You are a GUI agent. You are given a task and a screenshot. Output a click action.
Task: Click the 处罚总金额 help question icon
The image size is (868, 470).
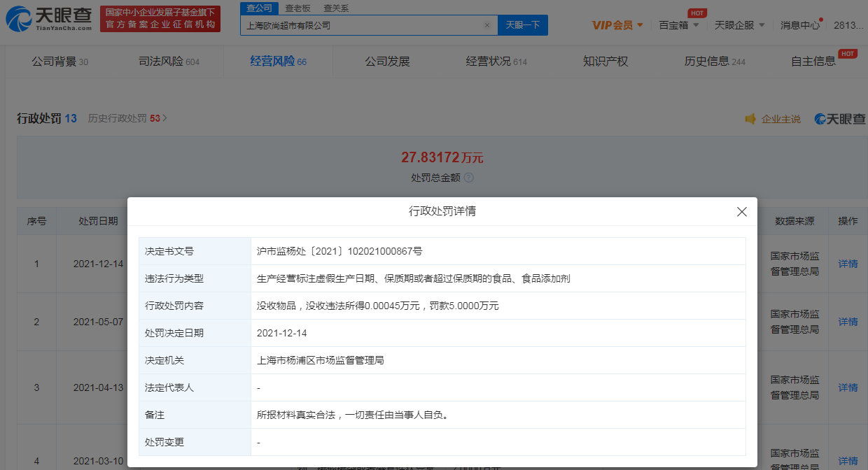[x=469, y=178]
